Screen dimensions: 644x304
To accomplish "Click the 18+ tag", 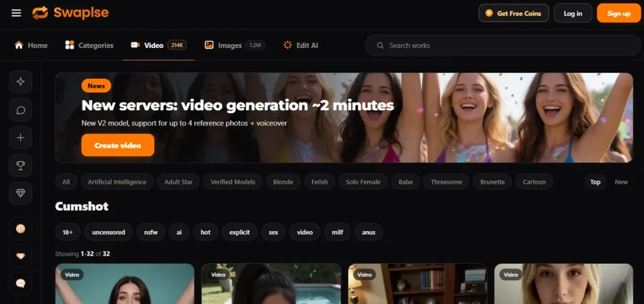I will (67, 232).
